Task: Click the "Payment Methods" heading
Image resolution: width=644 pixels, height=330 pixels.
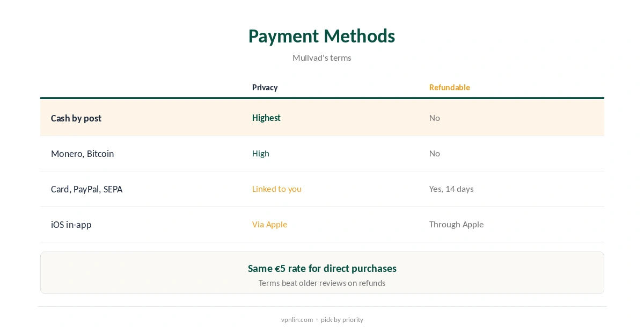Action: [321, 36]
